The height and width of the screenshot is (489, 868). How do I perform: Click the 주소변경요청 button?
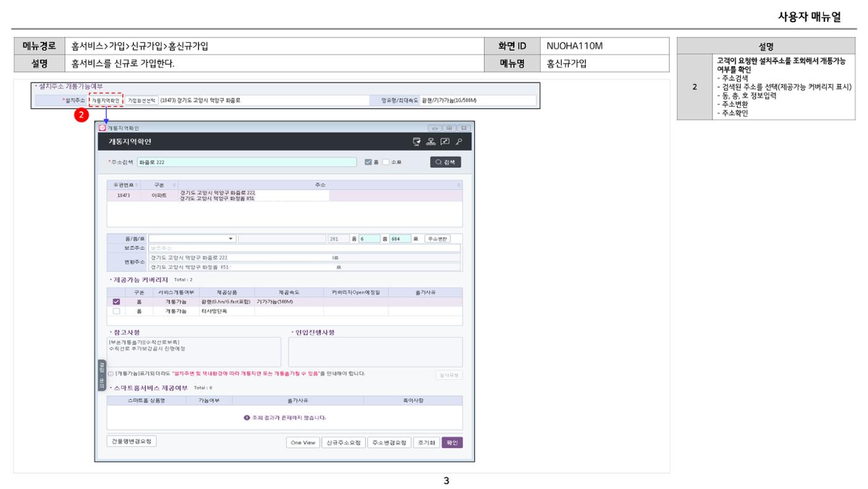click(389, 442)
